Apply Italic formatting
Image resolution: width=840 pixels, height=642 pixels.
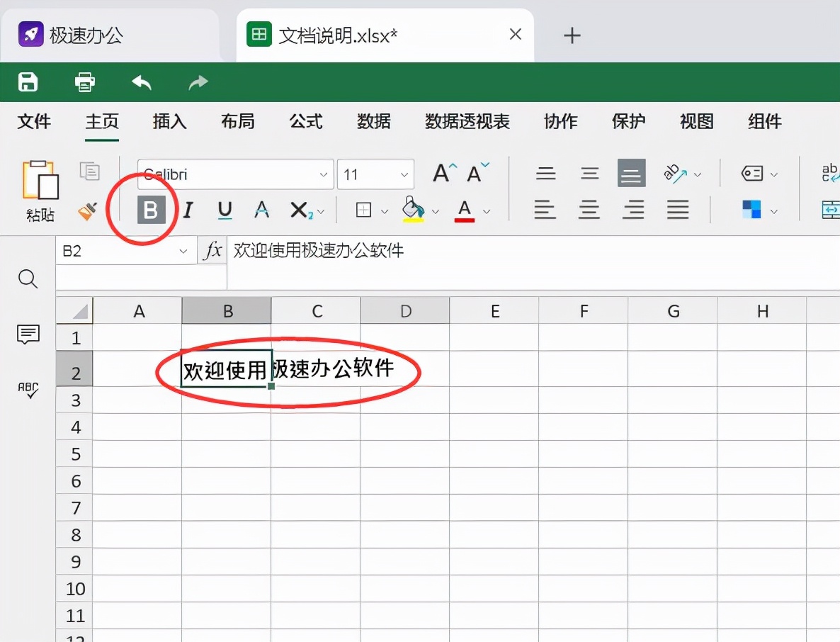coord(188,210)
